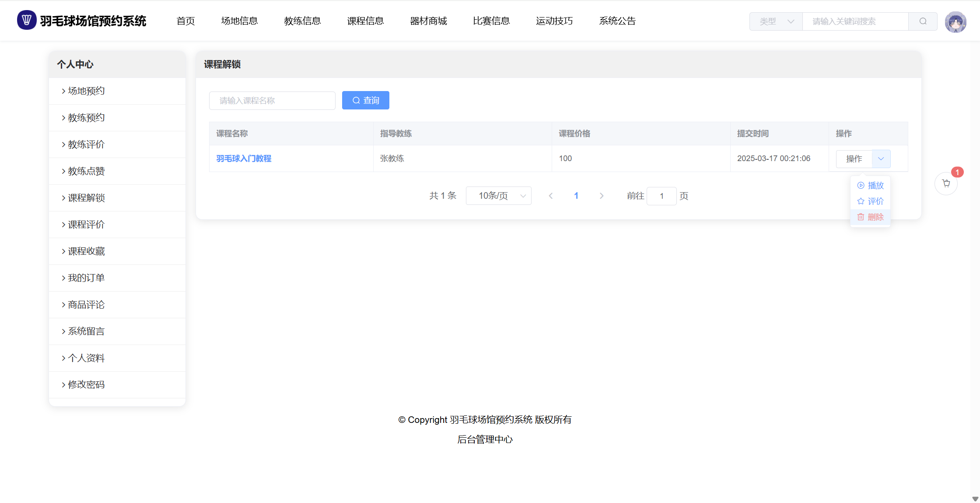Select the 评价 star option
The width and height of the screenshot is (980, 503).
[x=871, y=201]
